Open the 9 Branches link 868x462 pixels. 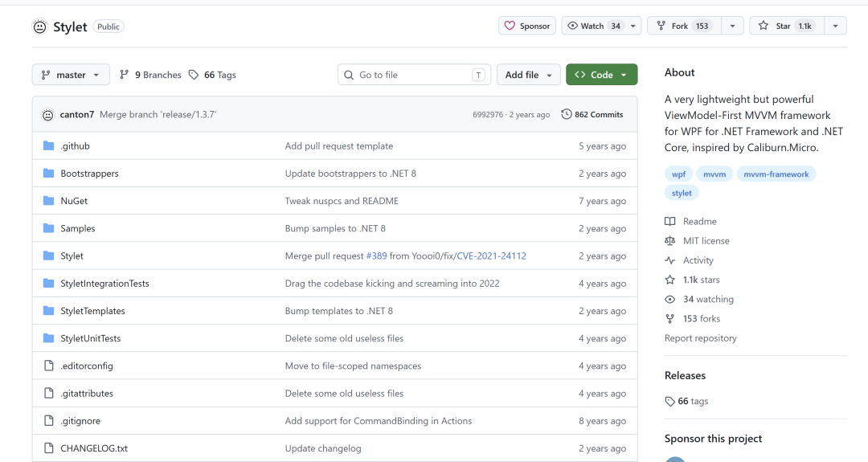(x=150, y=75)
